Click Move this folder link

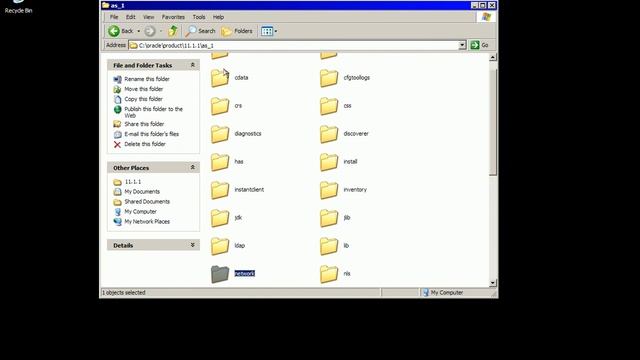tap(144, 89)
